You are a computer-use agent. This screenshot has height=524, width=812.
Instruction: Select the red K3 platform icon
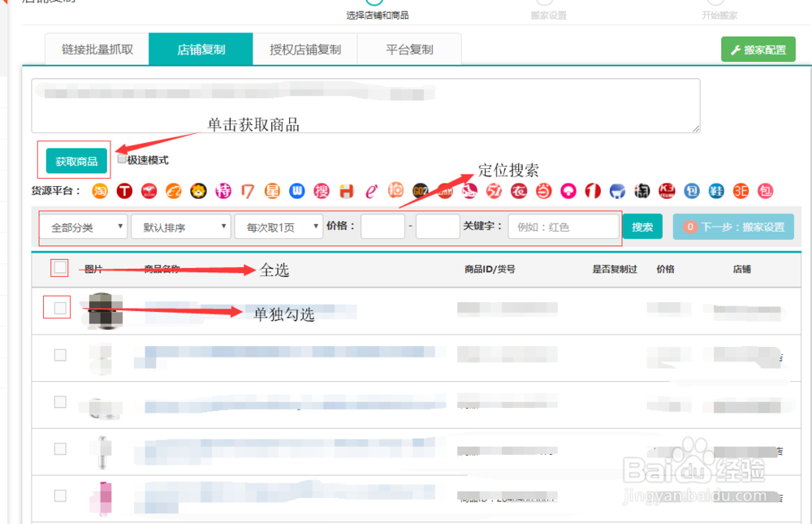click(667, 191)
